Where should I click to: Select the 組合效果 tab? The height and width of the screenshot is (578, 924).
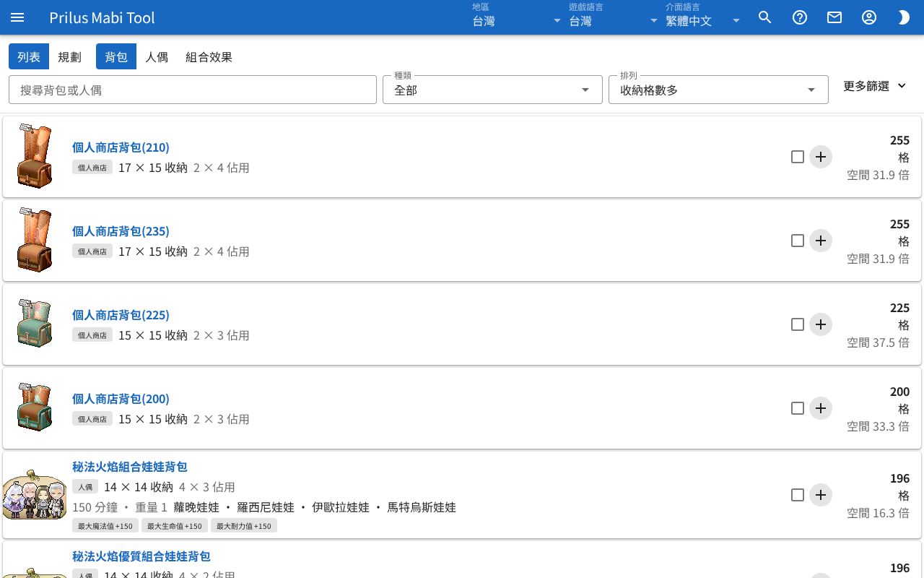209,56
